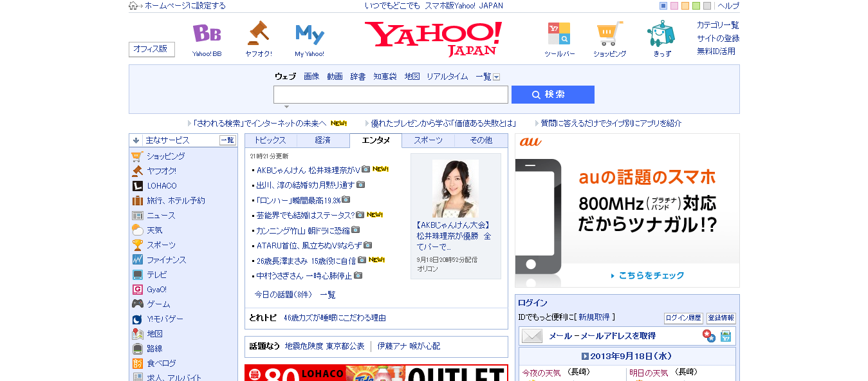
Task: Select the pink theme color swatch
Action: (674, 6)
